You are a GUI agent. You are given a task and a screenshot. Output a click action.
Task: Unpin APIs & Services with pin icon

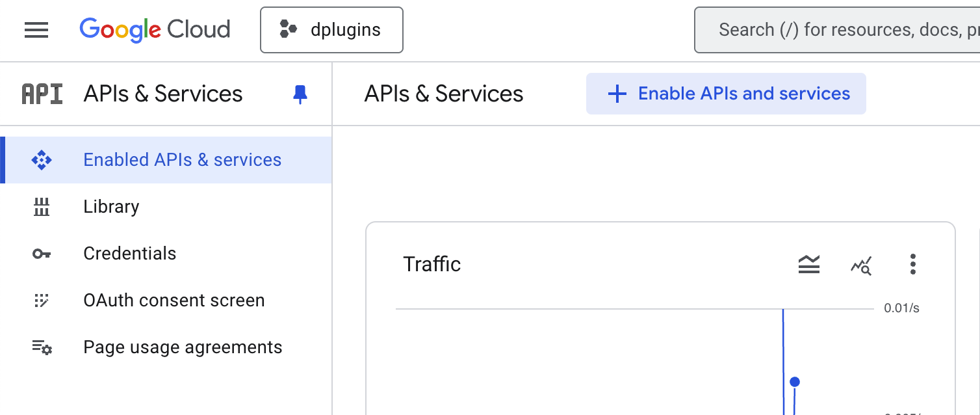tap(300, 94)
